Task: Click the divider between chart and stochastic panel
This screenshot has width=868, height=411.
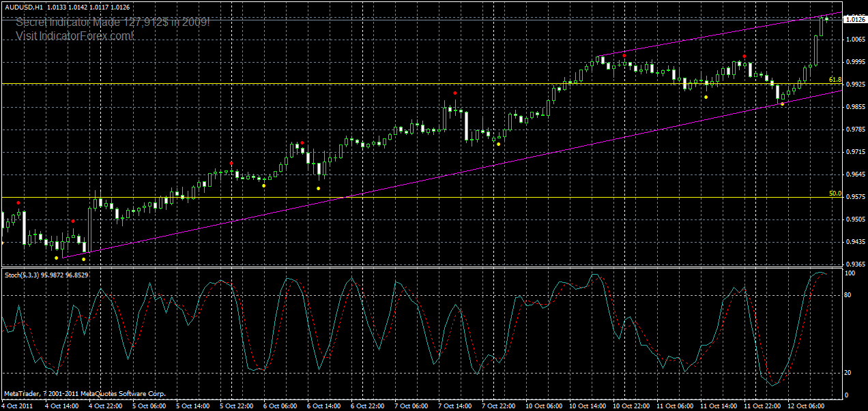Action: pyautogui.click(x=409, y=268)
